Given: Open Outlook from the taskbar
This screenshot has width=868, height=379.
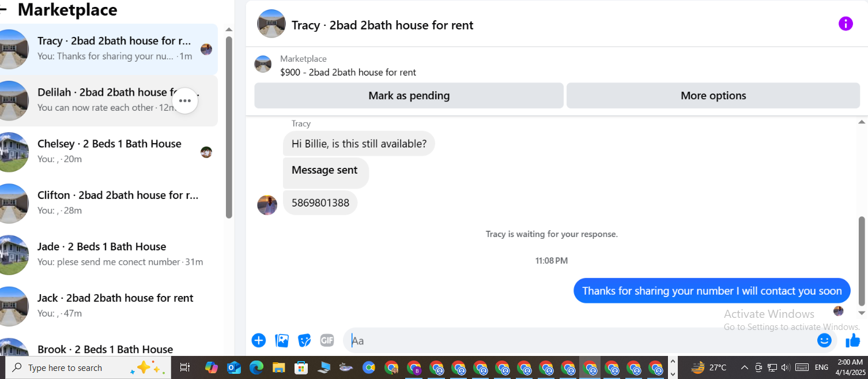Looking at the screenshot, I should click(x=234, y=367).
